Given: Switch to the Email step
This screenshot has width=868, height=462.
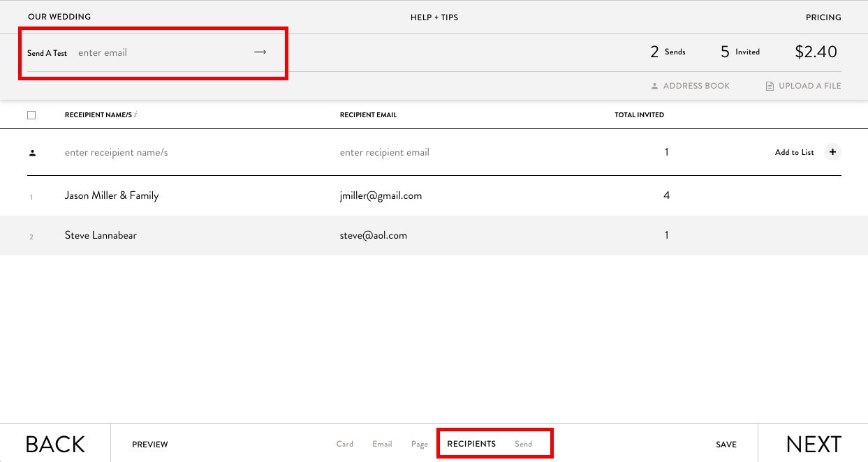Looking at the screenshot, I should (x=382, y=444).
